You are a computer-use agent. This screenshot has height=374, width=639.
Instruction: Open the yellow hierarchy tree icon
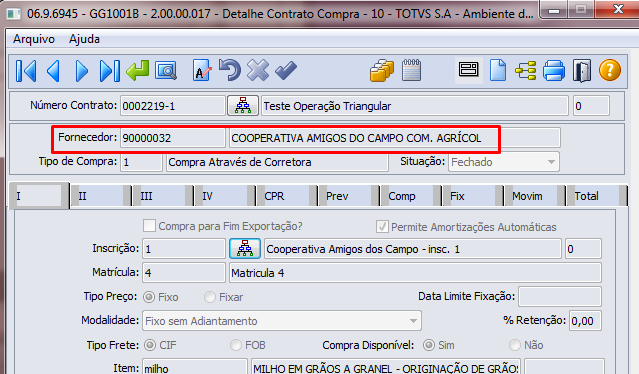[526, 70]
